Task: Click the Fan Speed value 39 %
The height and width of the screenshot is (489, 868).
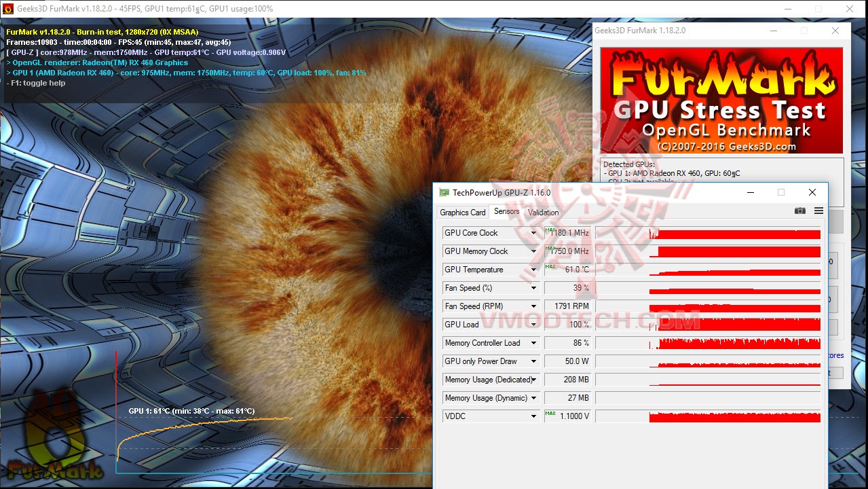Action: click(567, 288)
